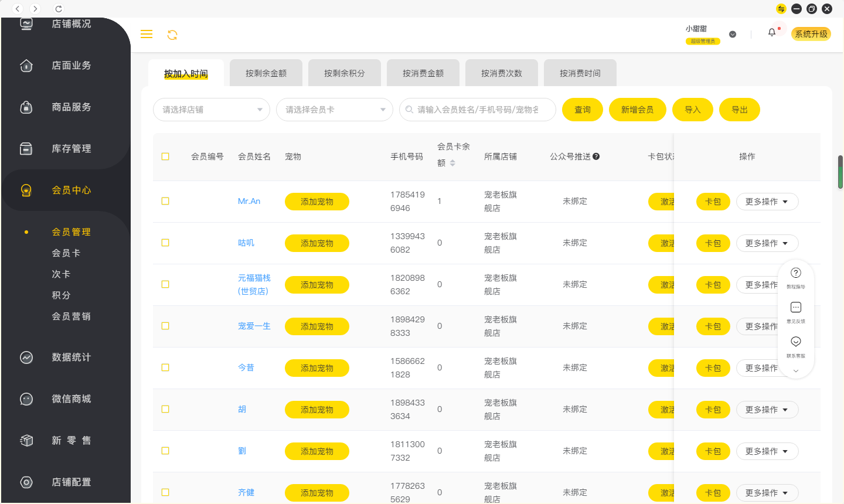Check the 今昔 row checkbox
This screenshot has height=504, width=844.
(165, 367)
